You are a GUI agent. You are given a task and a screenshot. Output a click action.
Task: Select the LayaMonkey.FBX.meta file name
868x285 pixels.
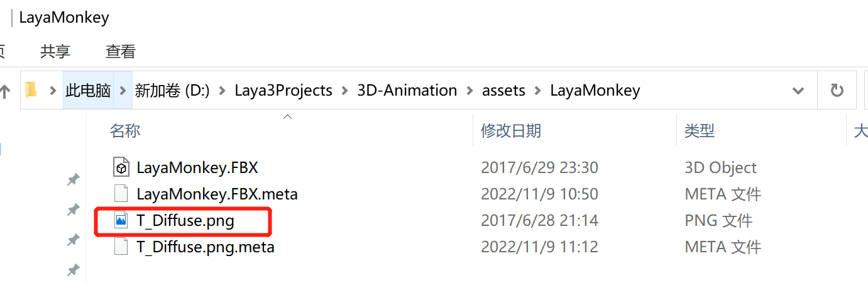point(217,194)
